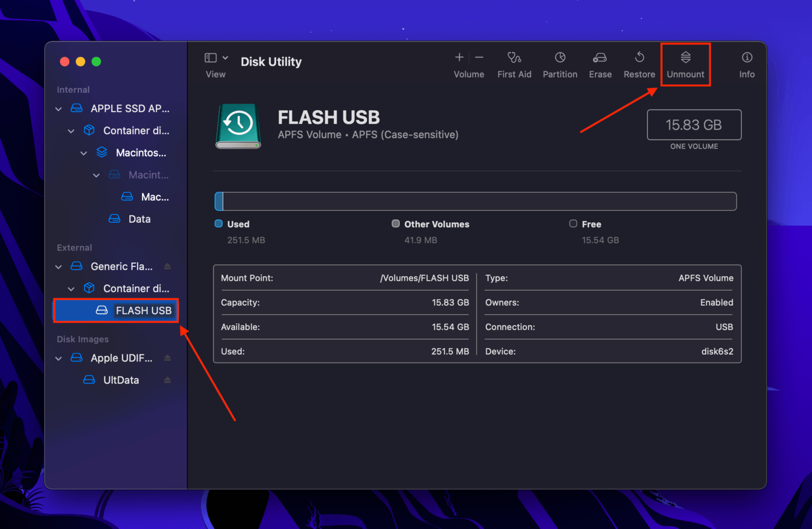
Task: Click the Device value disk6s2
Action: (x=717, y=351)
